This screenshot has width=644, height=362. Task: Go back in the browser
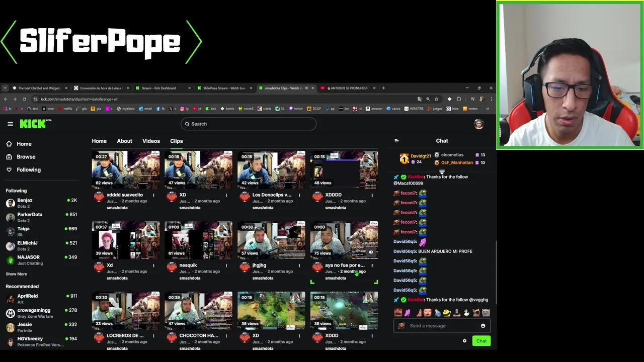[x=6, y=99]
